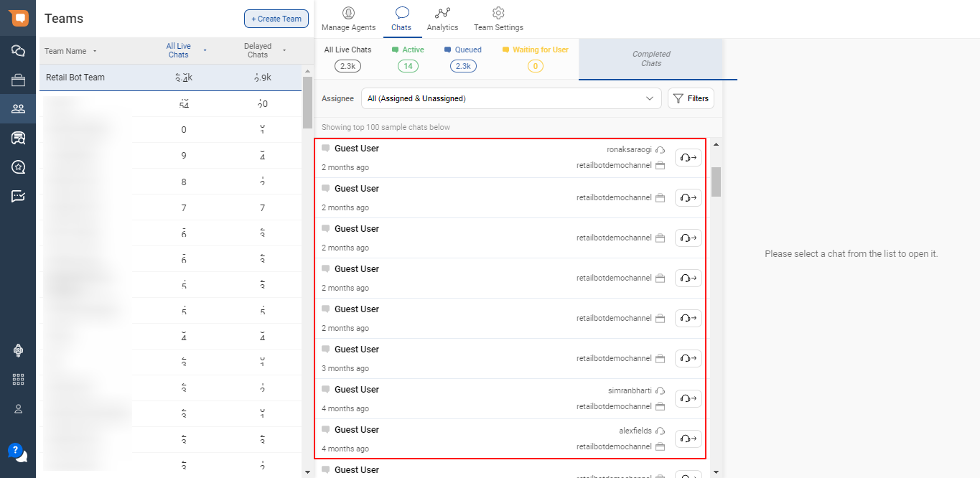Open the Delayed Chats column sort arrow

pos(284,50)
